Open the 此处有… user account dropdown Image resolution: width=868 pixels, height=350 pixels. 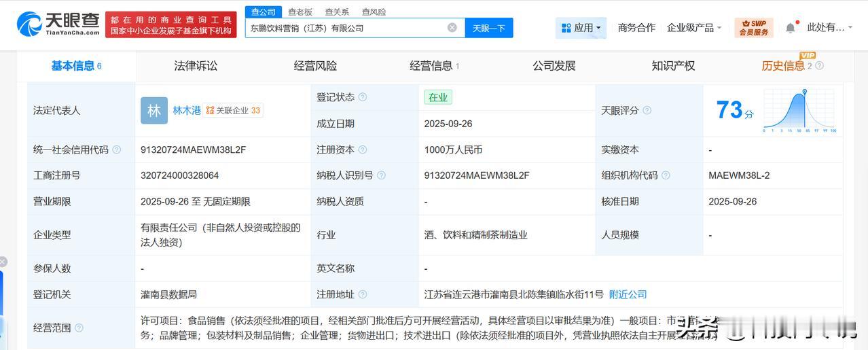[x=831, y=28]
